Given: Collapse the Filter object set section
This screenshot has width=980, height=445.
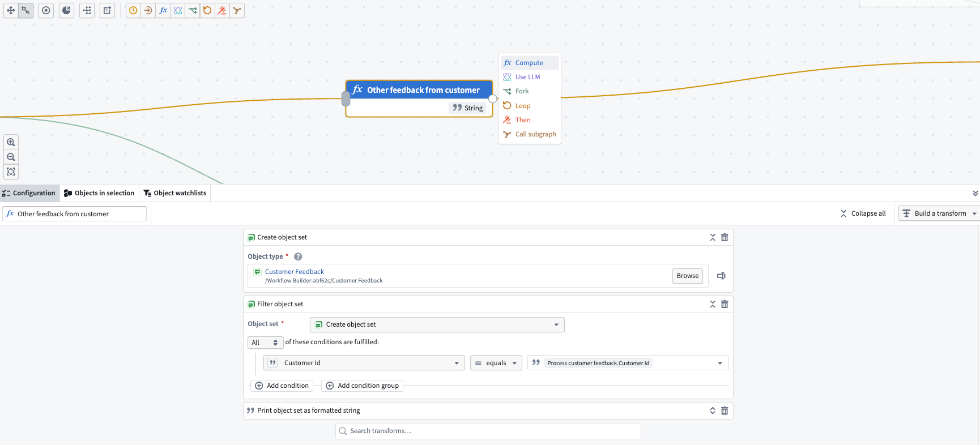Looking at the screenshot, I should [x=713, y=304].
